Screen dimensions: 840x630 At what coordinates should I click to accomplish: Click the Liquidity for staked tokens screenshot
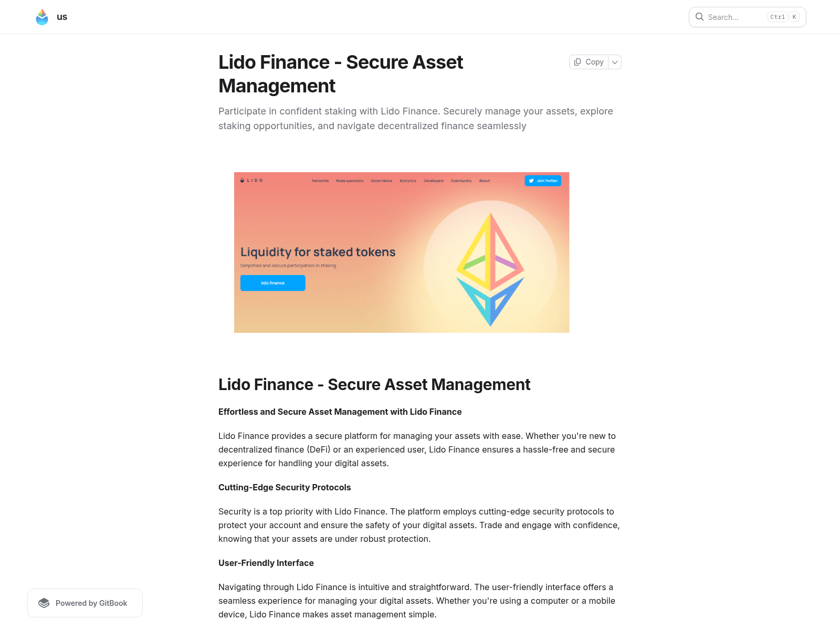(x=401, y=252)
